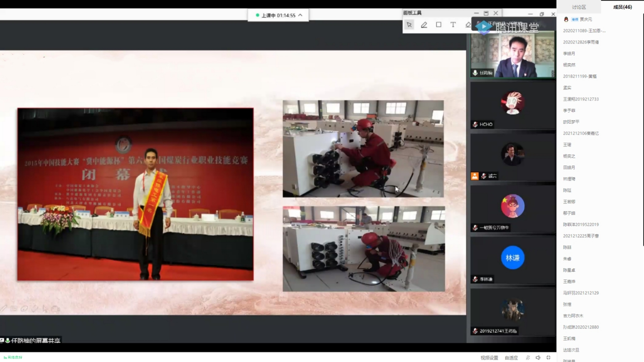644x362 pixels.
Task: Click the speaker volume icon
Action: pos(538,358)
